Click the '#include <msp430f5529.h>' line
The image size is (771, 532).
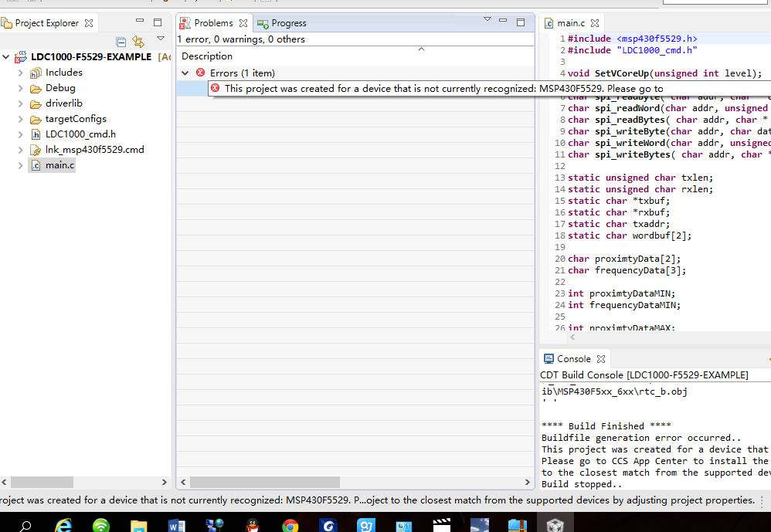[x=633, y=39]
